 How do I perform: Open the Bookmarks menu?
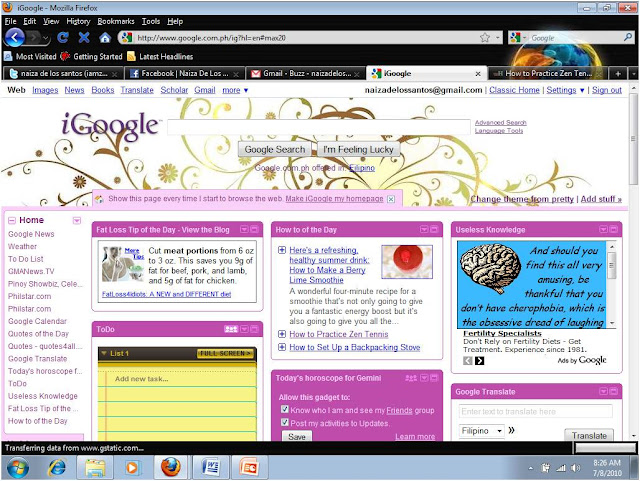[x=116, y=21]
